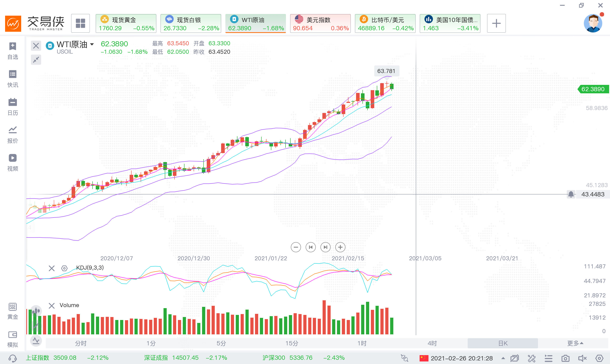Click the grid layout icon beside the logo
This screenshot has height=364, width=610.
[80, 23]
